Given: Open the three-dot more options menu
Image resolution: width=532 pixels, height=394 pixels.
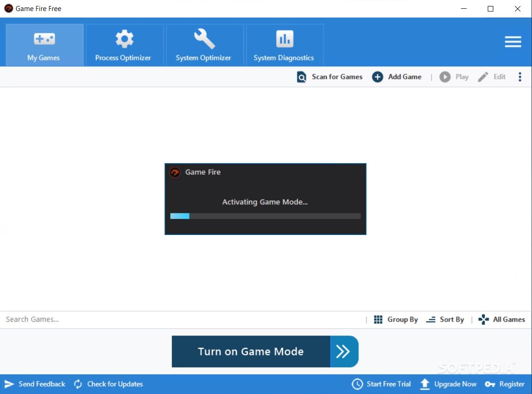Looking at the screenshot, I should (x=520, y=77).
